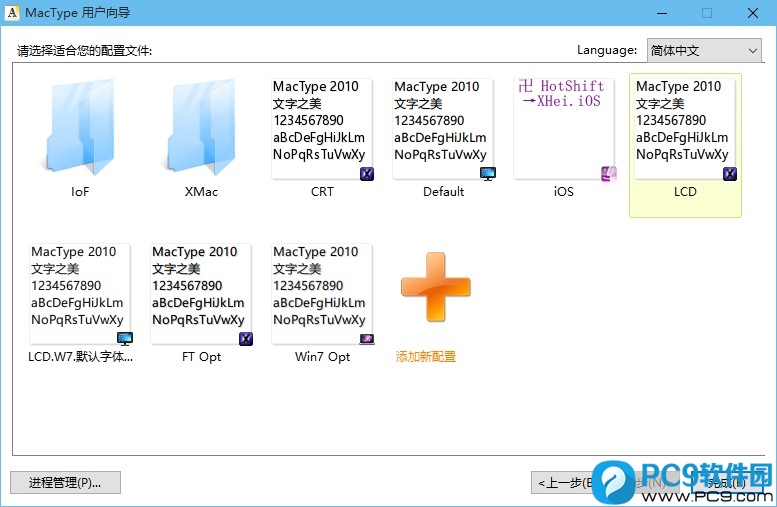
Task: Select the FT Opt profile thumbnail
Action: pos(201,294)
